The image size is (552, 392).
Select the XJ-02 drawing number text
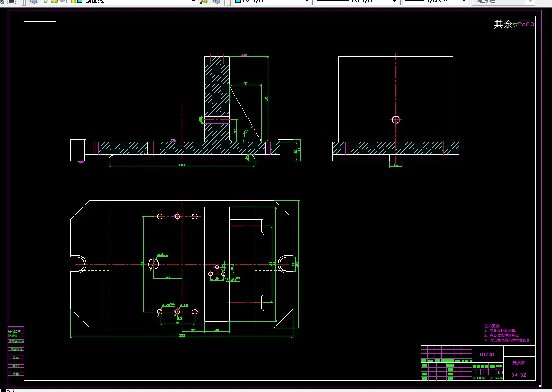519,375
